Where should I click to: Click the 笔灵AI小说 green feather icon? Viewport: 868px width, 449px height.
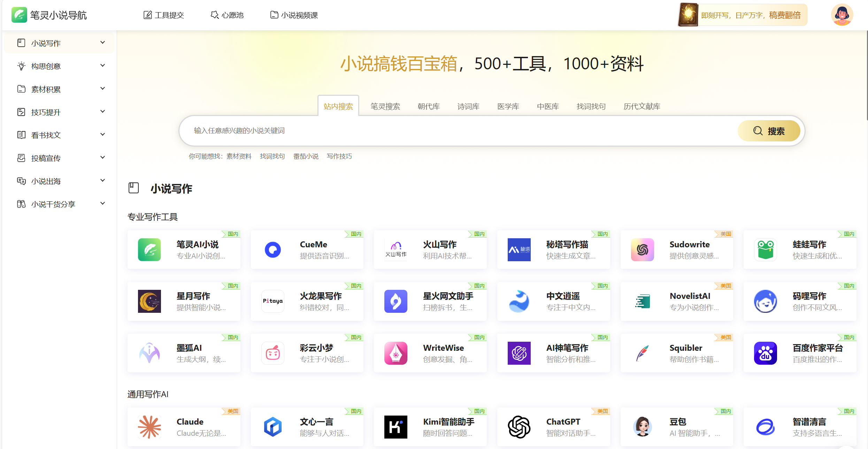tap(149, 249)
